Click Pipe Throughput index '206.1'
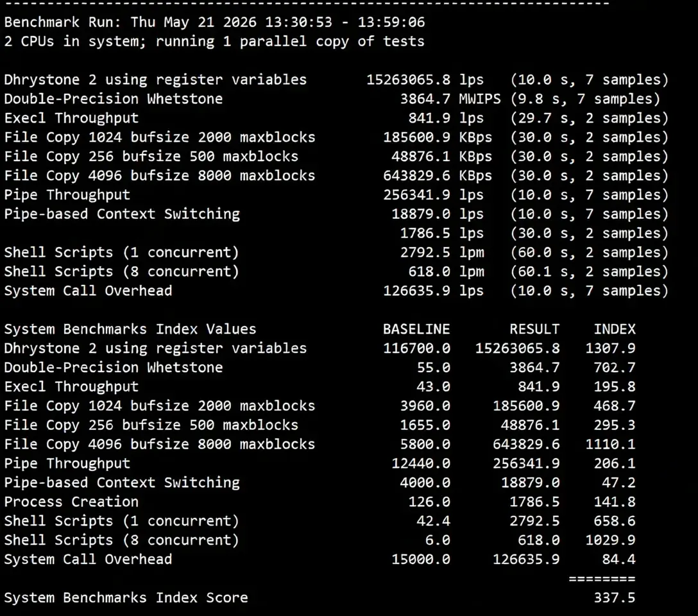Viewport: 698px width, 616px height. [x=615, y=463]
